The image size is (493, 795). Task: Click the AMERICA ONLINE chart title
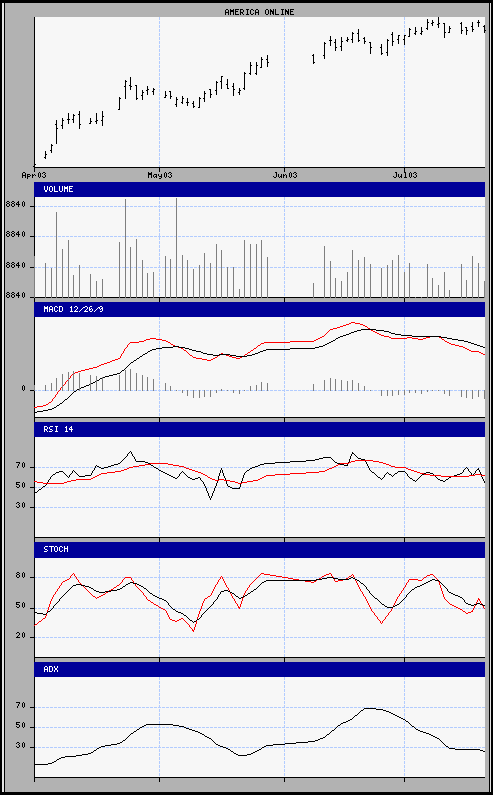[259, 12]
